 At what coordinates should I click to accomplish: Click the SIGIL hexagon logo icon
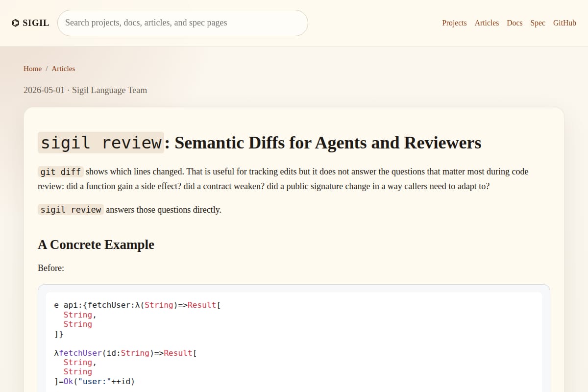16,23
